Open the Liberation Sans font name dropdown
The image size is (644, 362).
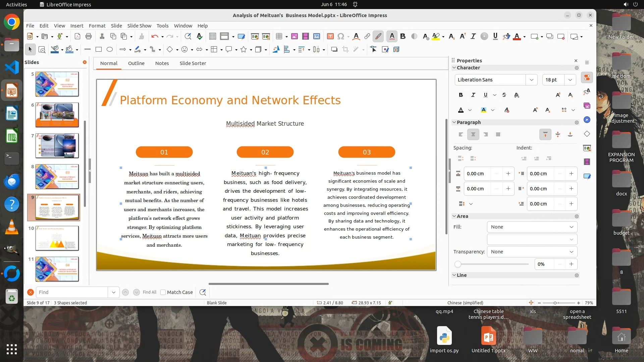point(531,80)
